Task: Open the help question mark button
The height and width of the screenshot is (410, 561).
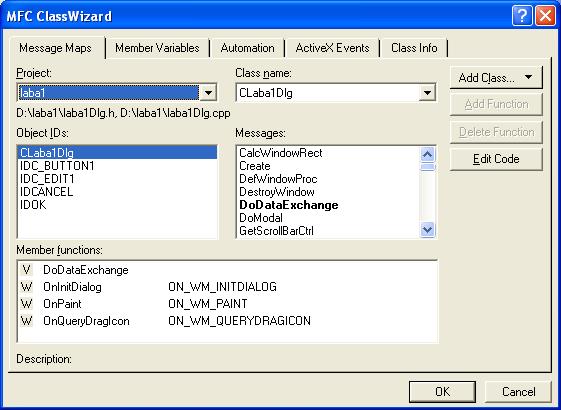Action: click(x=522, y=16)
